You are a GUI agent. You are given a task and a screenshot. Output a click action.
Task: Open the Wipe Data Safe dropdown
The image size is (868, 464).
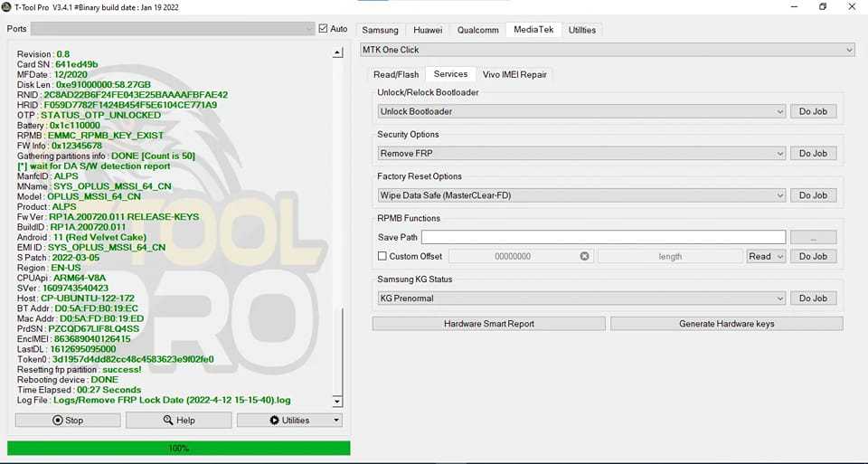tap(581, 195)
